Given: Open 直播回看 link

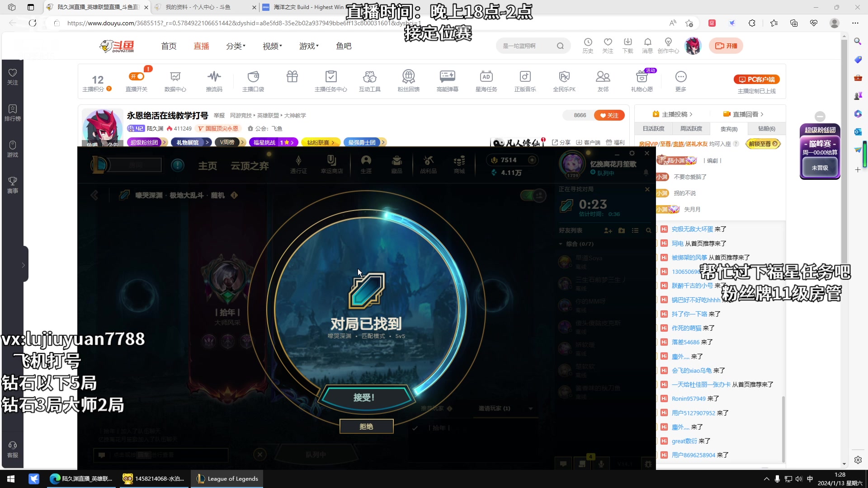Looking at the screenshot, I should [743, 114].
